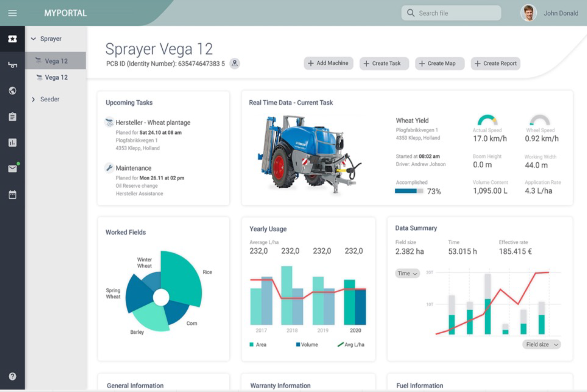Screen dimensions: 587x392
Task: Select the second Vega 12 tree item
Action: [56, 77]
